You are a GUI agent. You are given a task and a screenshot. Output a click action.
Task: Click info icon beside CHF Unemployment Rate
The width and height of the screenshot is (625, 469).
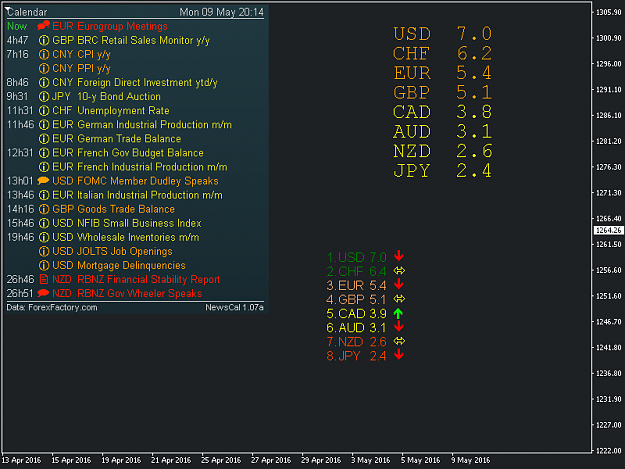[44, 111]
